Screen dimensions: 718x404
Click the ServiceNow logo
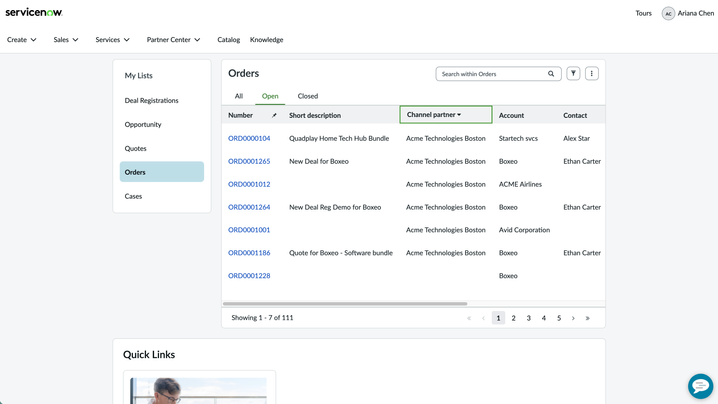pos(34,12)
